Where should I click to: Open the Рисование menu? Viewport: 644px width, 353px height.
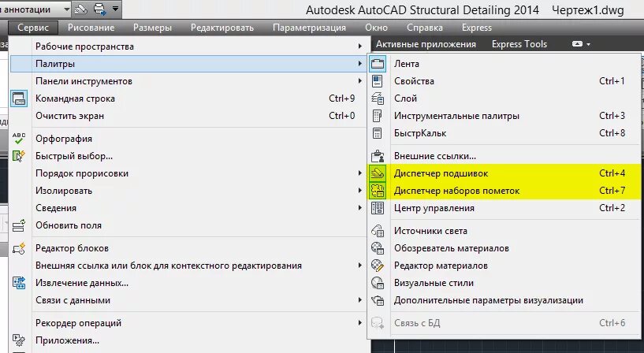click(x=91, y=28)
